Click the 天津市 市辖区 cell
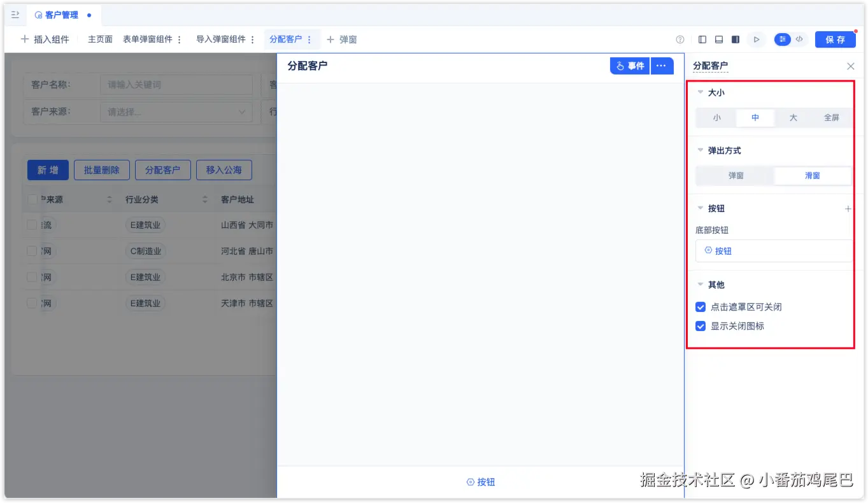This screenshot has height=503, width=868. (247, 303)
